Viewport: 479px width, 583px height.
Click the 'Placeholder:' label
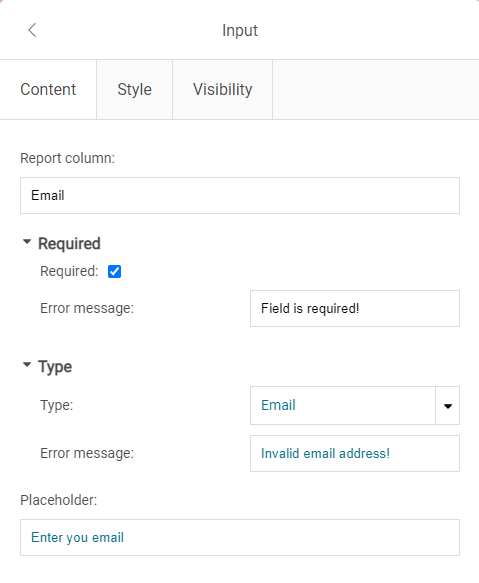point(59,500)
